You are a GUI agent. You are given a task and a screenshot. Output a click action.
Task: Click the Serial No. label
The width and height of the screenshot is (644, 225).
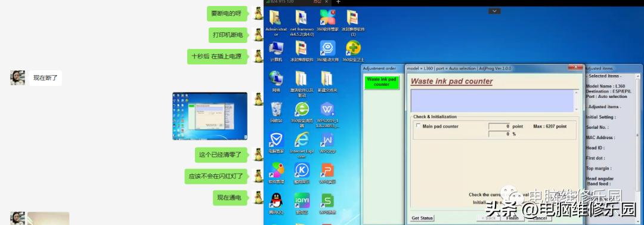click(597, 128)
